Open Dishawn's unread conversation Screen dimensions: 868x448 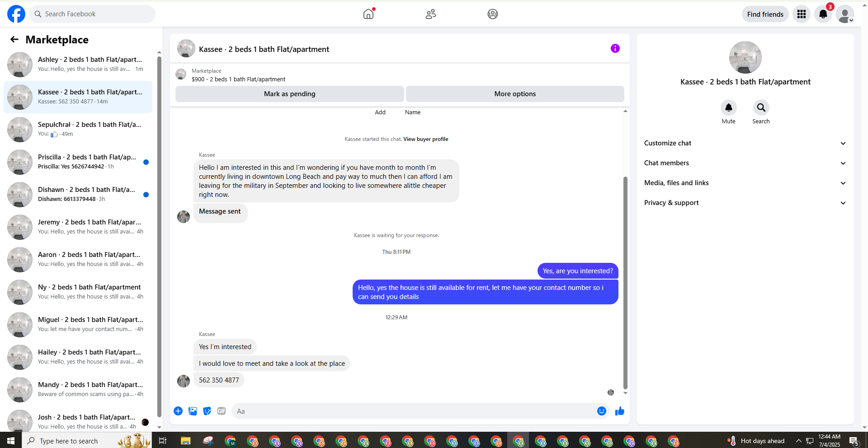[78, 194]
